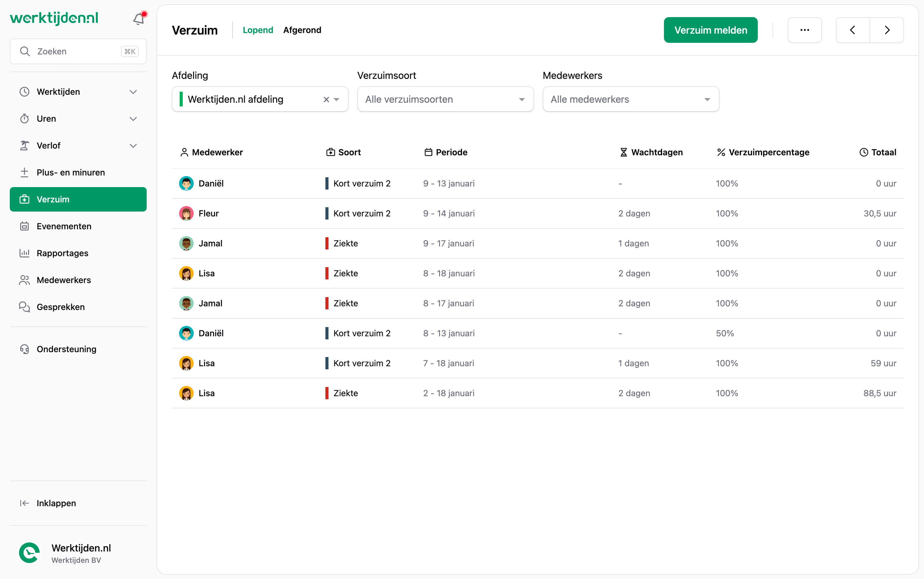924x579 pixels.
Task: Open Lisa's 8 - 18 januari Ziekte row
Action: 538,273
